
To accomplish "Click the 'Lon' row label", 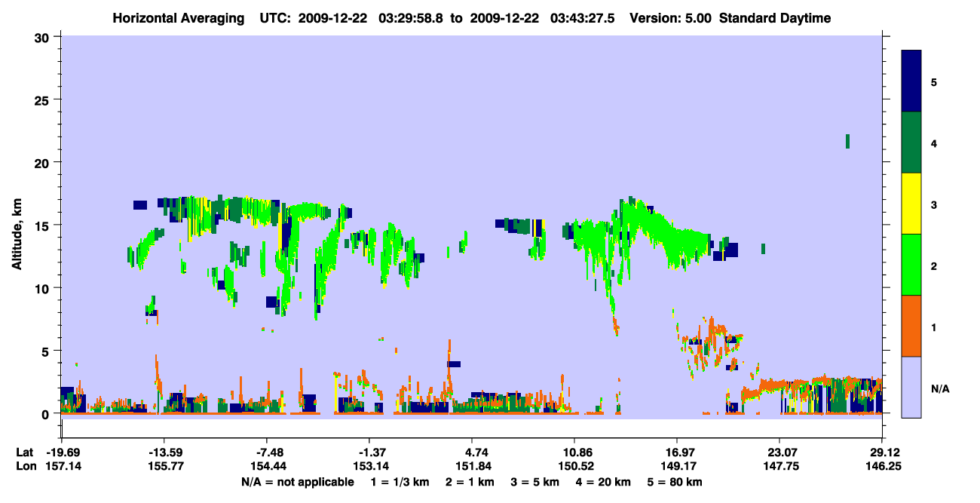I will click(26, 466).
